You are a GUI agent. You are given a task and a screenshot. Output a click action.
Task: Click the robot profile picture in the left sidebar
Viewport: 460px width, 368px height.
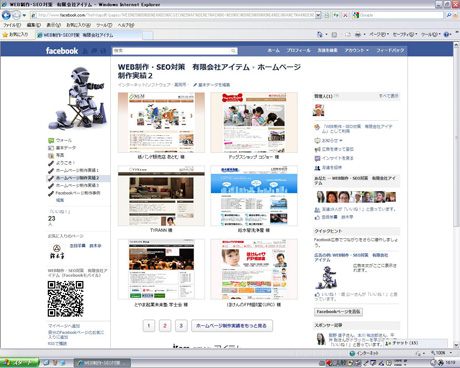[78, 98]
